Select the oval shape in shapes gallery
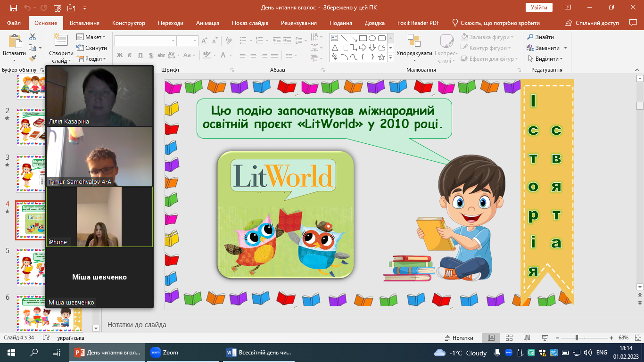Image resolution: width=644 pixels, height=362 pixels. click(372, 38)
